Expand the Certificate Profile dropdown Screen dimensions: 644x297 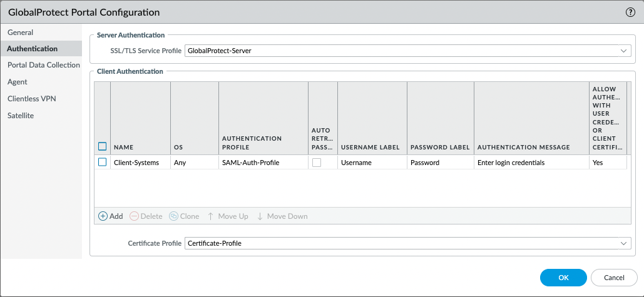point(623,243)
